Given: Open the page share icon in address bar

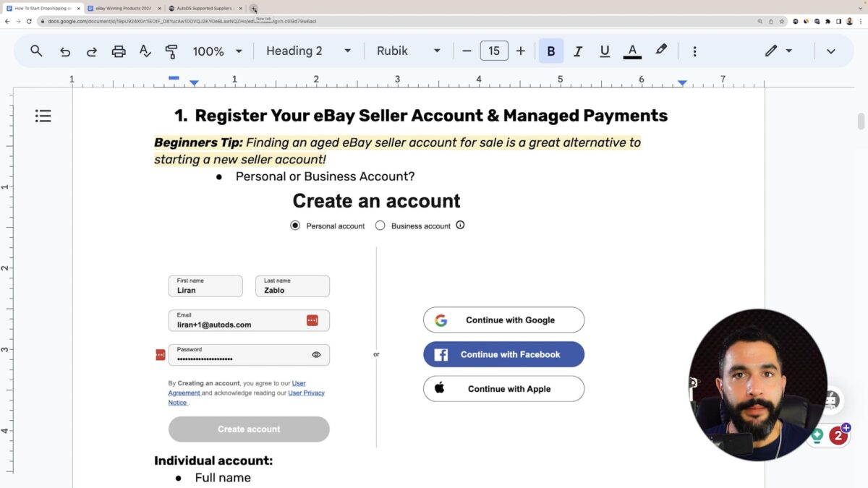Looking at the screenshot, I should click(x=770, y=22).
